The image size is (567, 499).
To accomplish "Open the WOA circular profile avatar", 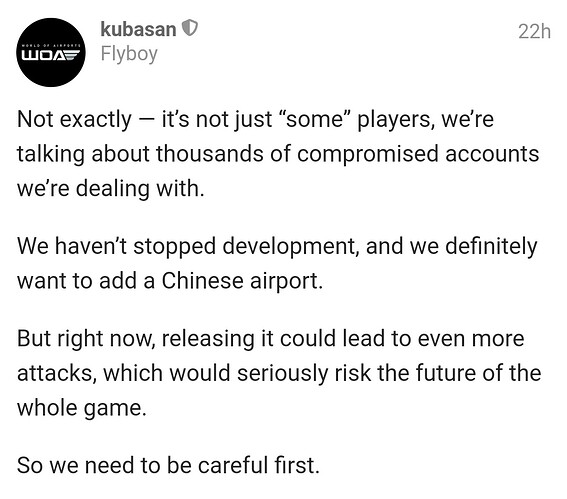I will tap(51, 52).
